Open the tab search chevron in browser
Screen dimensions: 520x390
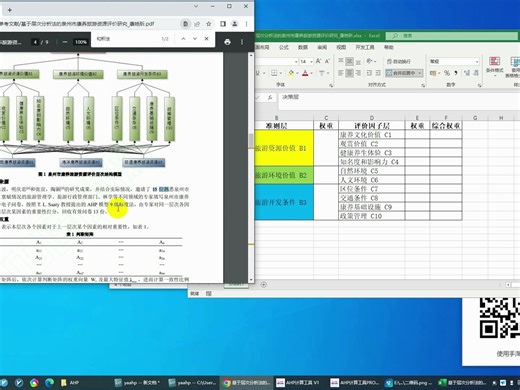[x=196, y=6]
